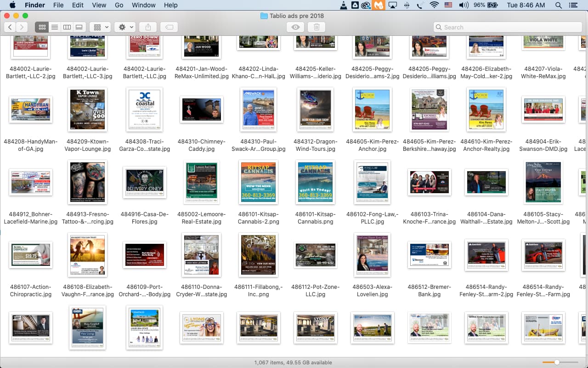Open the Edit menu
This screenshot has width=588, height=368.
click(78, 5)
